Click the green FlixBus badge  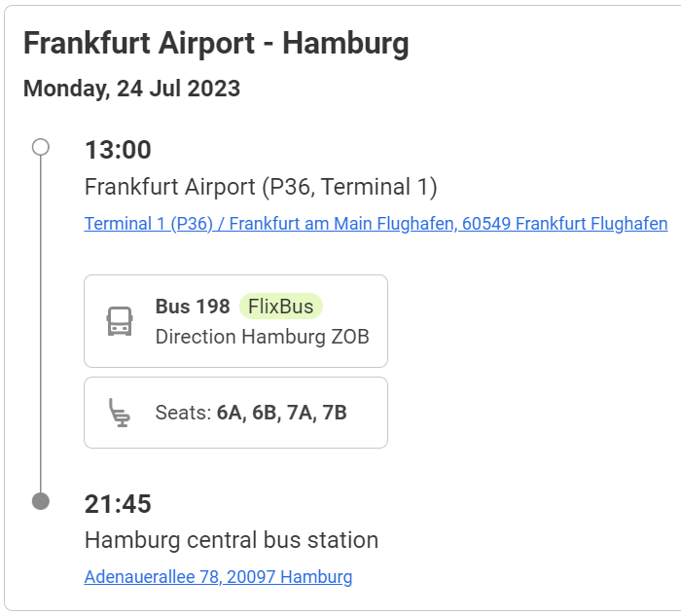(281, 307)
